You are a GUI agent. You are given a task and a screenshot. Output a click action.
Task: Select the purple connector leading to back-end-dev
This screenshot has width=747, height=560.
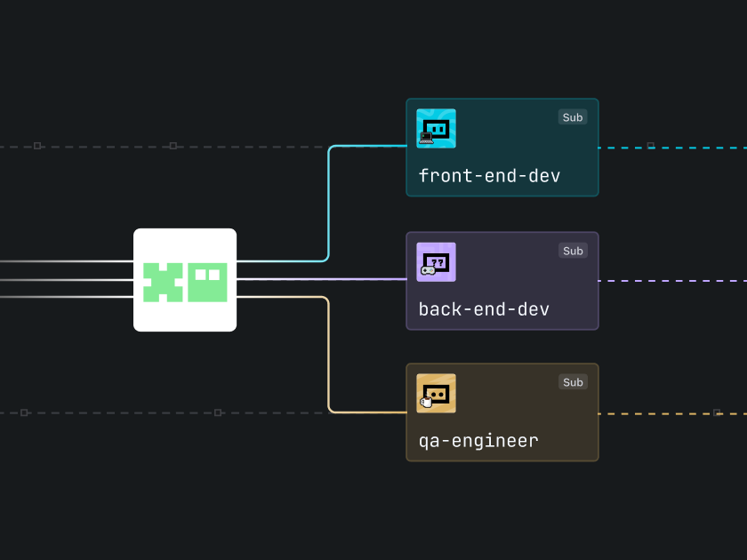320,279
